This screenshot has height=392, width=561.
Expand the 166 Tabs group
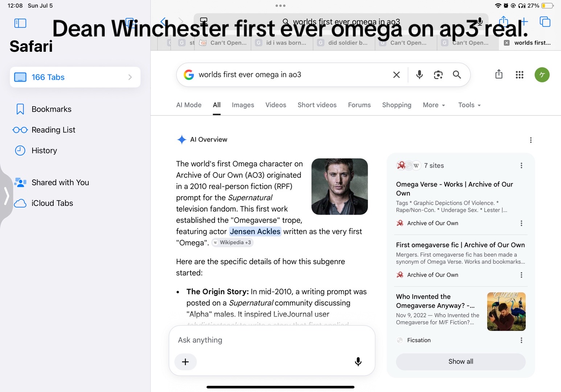point(75,77)
